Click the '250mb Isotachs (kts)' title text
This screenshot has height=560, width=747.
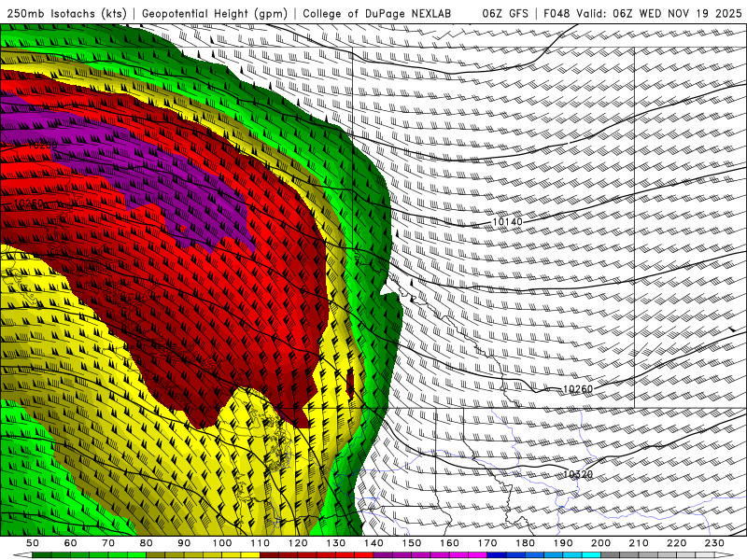66,14
